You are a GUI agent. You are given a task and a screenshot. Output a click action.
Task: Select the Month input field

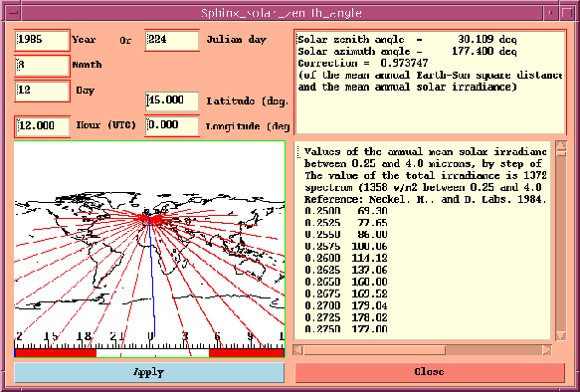pyautogui.click(x=42, y=66)
